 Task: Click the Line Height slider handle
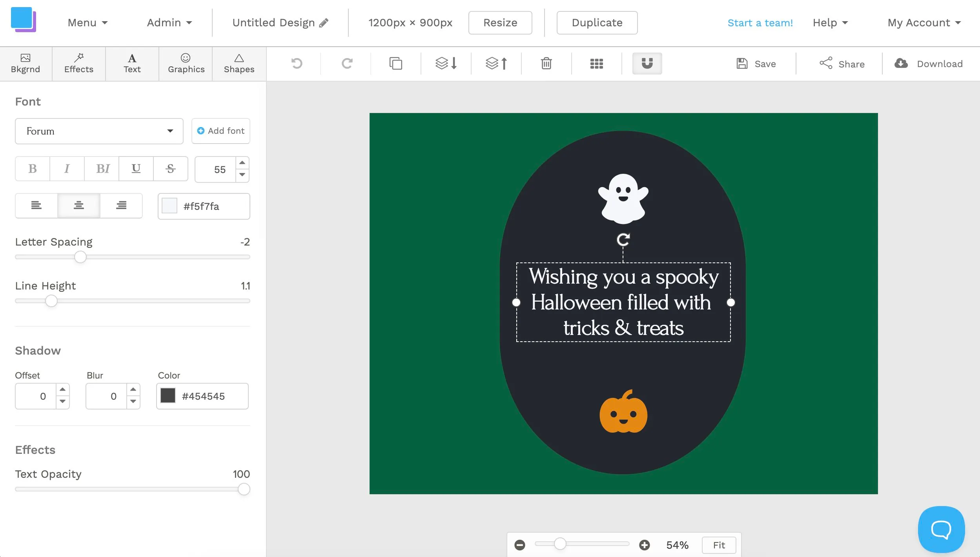coord(51,301)
